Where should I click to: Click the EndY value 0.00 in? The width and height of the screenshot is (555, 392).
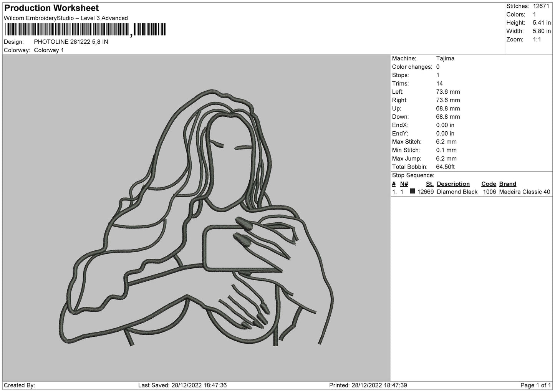pyautogui.click(x=445, y=134)
